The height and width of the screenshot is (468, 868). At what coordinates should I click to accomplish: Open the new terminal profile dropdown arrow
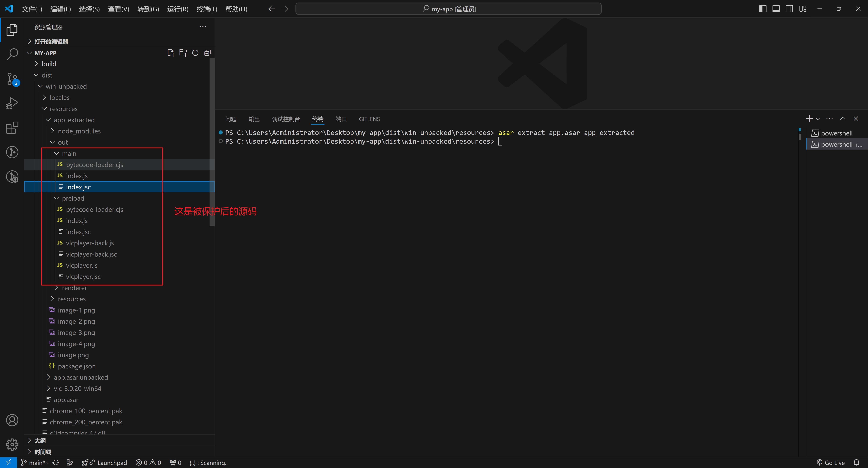pyautogui.click(x=818, y=119)
